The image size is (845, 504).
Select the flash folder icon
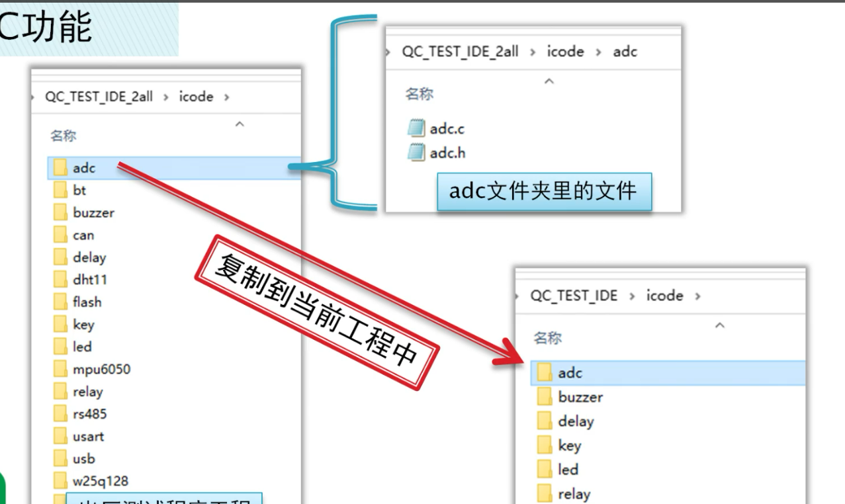(x=61, y=302)
